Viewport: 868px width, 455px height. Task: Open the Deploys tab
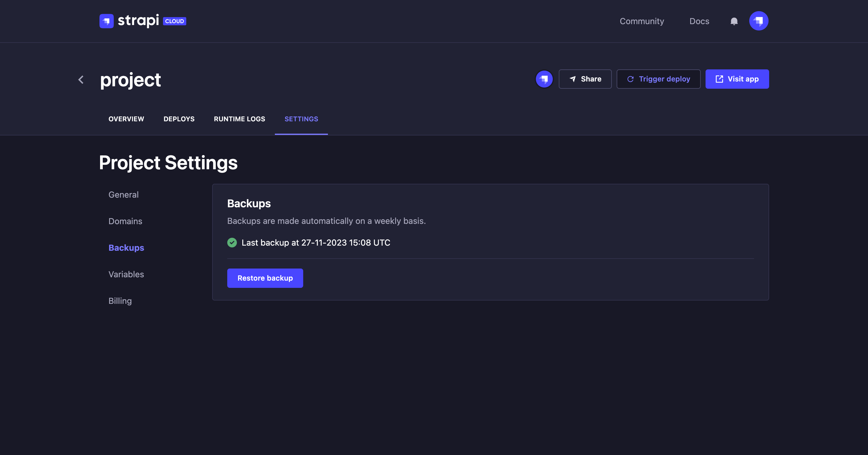(179, 119)
